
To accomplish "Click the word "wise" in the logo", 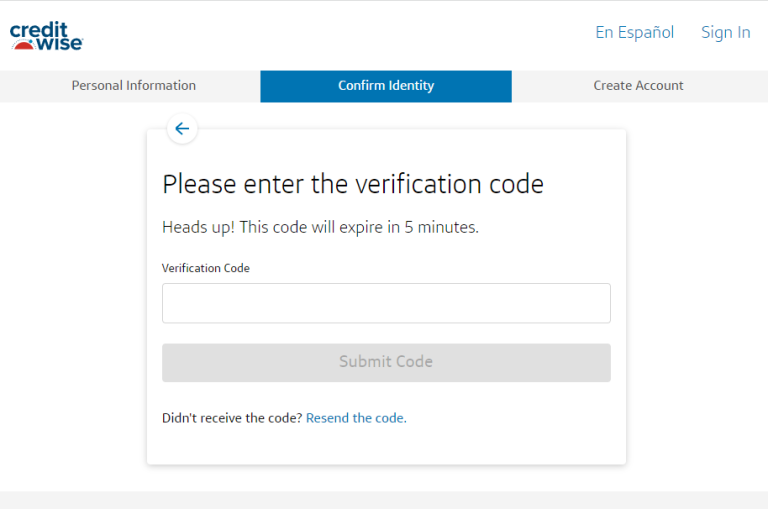I will tap(61, 44).
